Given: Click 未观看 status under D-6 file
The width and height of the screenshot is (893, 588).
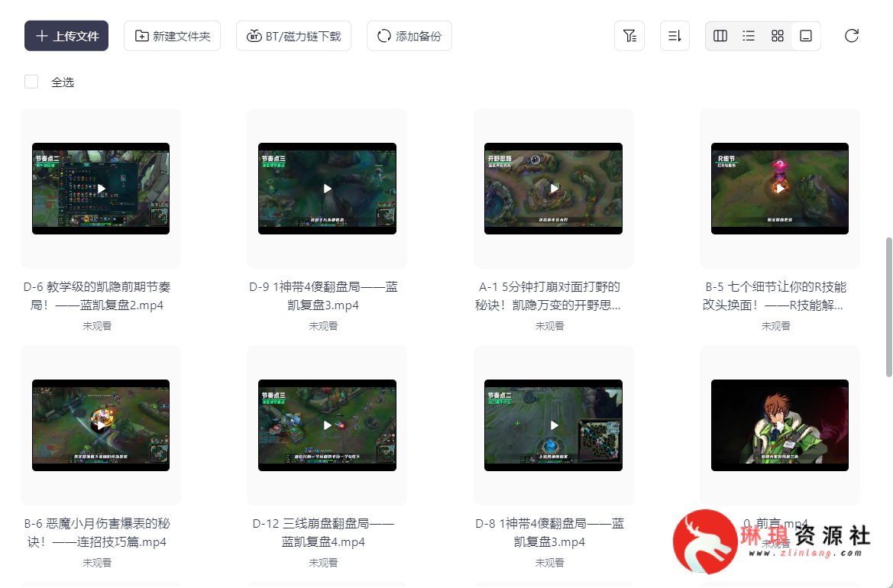Looking at the screenshot, I should pyautogui.click(x=97, y=326).
